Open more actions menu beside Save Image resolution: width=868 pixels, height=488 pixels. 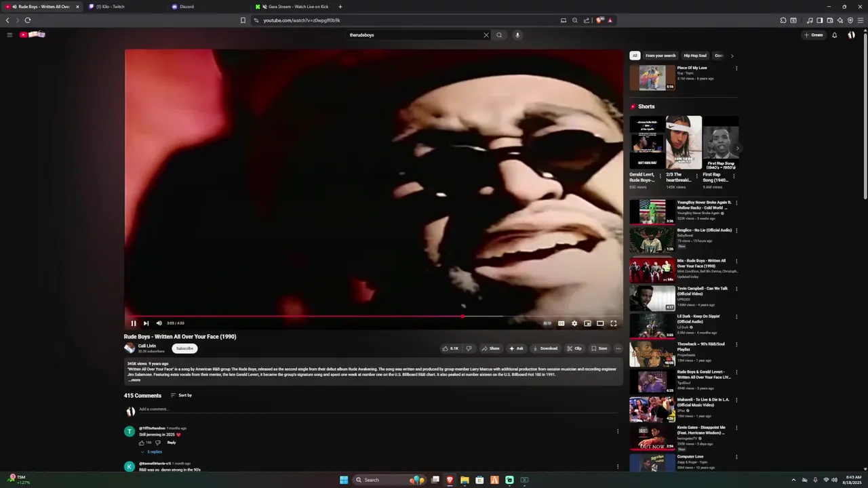point(618,348)
